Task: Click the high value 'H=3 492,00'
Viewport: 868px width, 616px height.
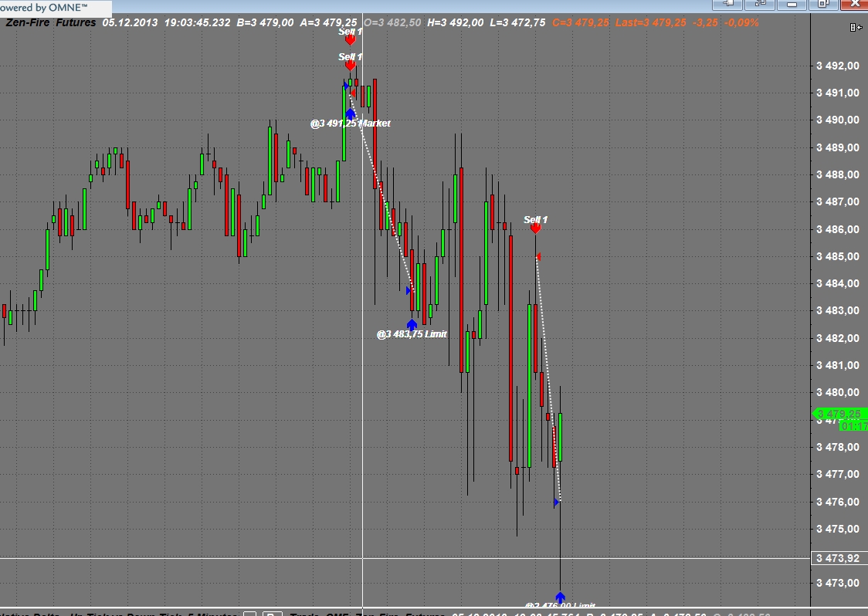Action: click(455, 22)
